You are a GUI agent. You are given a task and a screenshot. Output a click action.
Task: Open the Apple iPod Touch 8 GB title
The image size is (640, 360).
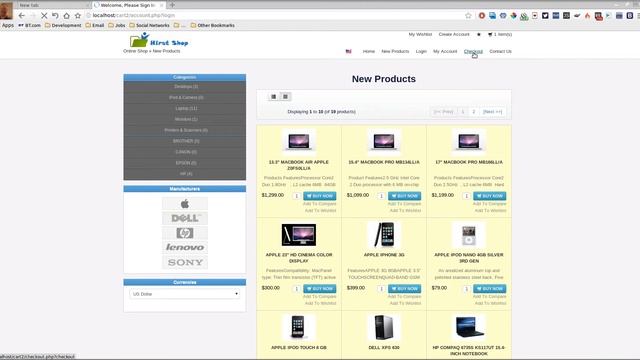[299, 348]
